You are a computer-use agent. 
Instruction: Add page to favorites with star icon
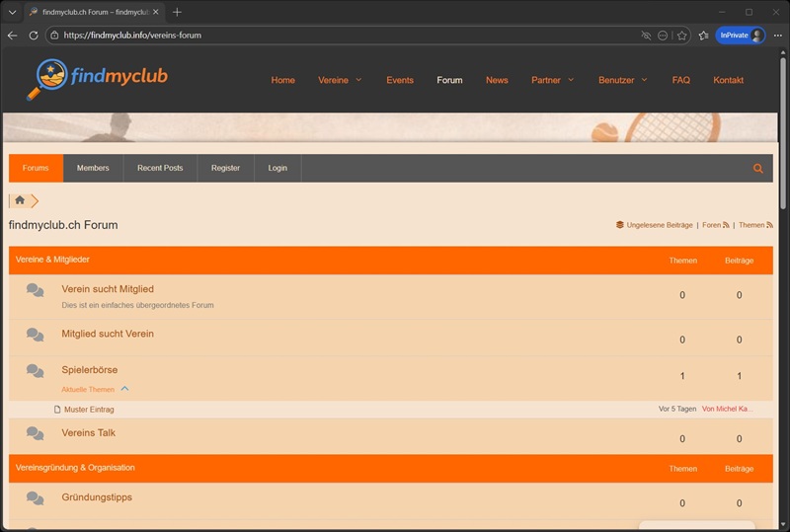click(682, 35)
